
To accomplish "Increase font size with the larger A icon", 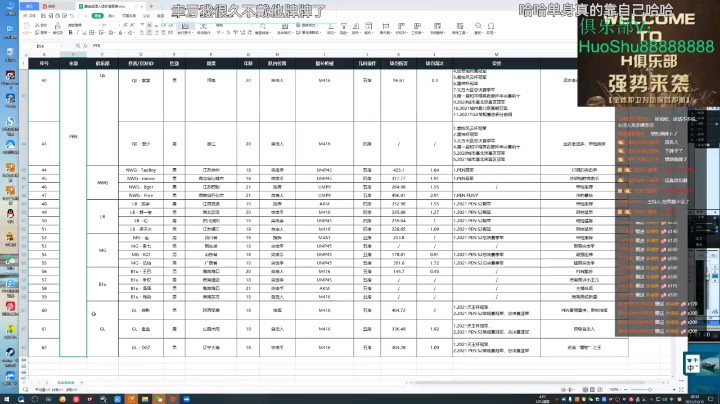I will tap(125, 25).
